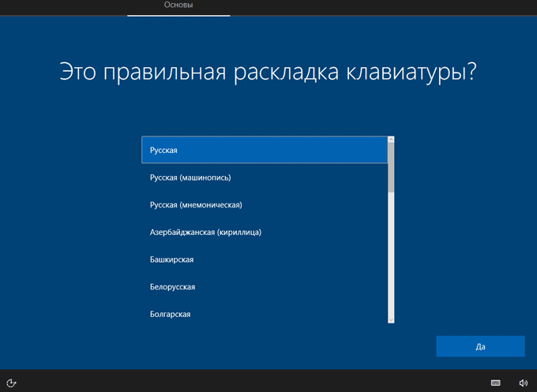Click the volume speaker icon
The height and width of the screenshot is (392, 537).
tap(523, 383)
